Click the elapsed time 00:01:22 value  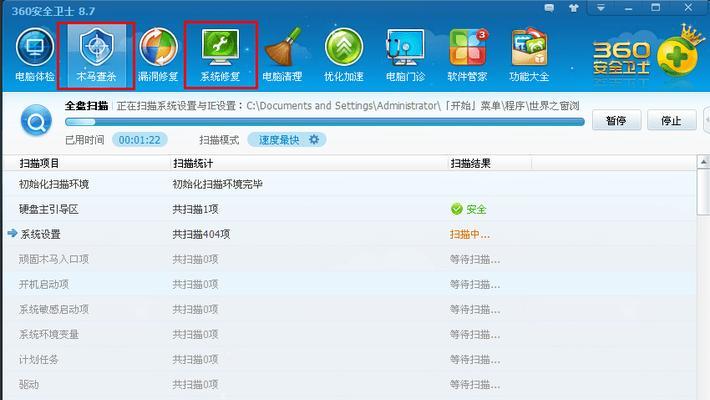point(139,140)
